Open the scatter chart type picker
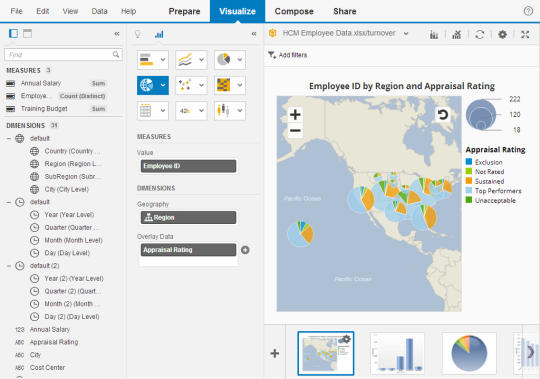 191,85
